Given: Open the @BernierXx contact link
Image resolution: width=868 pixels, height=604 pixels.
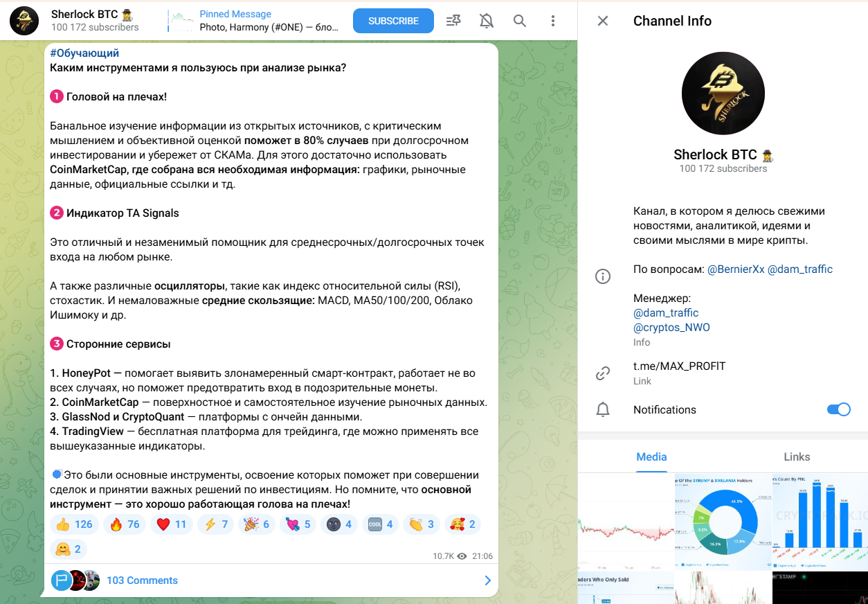Looking at the screenshot, I should (736, 269).
